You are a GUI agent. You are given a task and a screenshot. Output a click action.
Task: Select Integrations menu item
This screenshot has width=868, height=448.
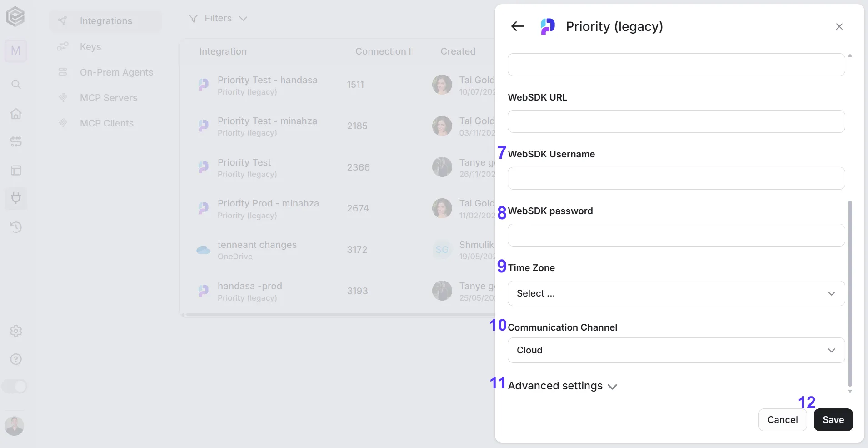click(105, 21)
